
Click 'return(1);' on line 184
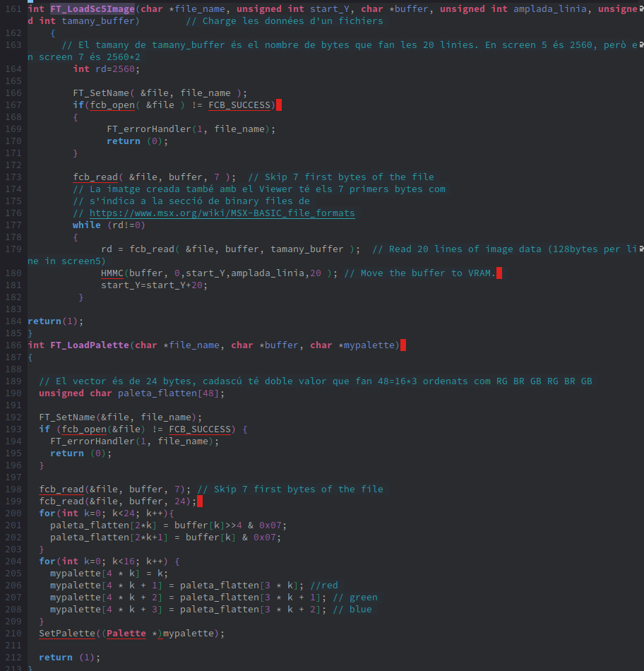(56, 321)
